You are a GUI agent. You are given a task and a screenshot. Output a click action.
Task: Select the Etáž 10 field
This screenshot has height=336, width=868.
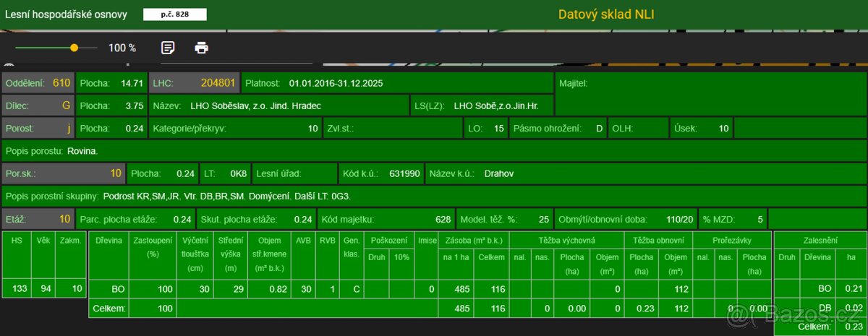tap(38, 219)
